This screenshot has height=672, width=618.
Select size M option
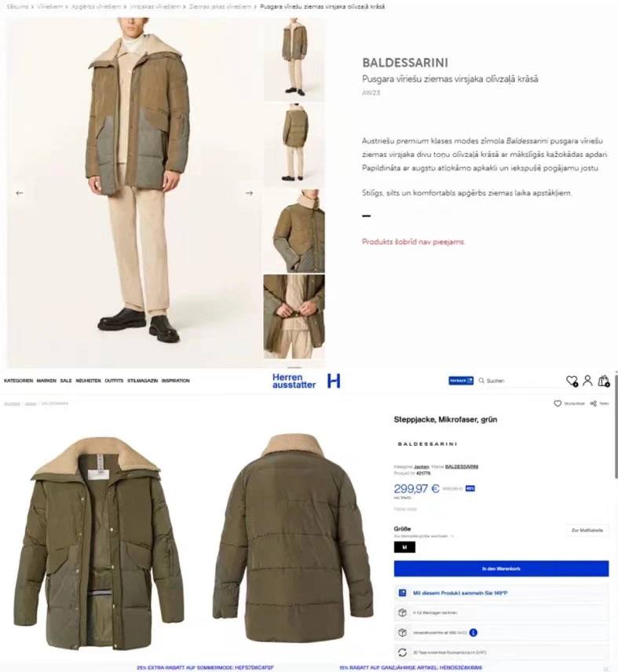point(404,547)
